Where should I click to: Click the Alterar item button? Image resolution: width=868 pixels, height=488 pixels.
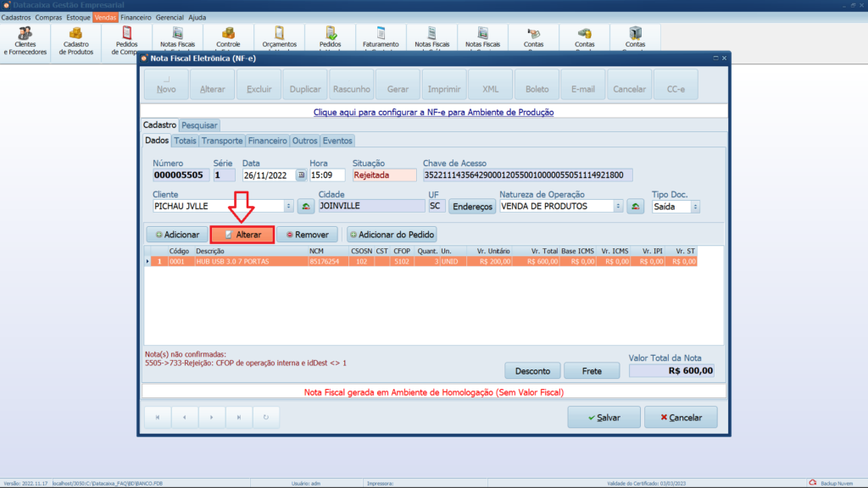point(242,234)
